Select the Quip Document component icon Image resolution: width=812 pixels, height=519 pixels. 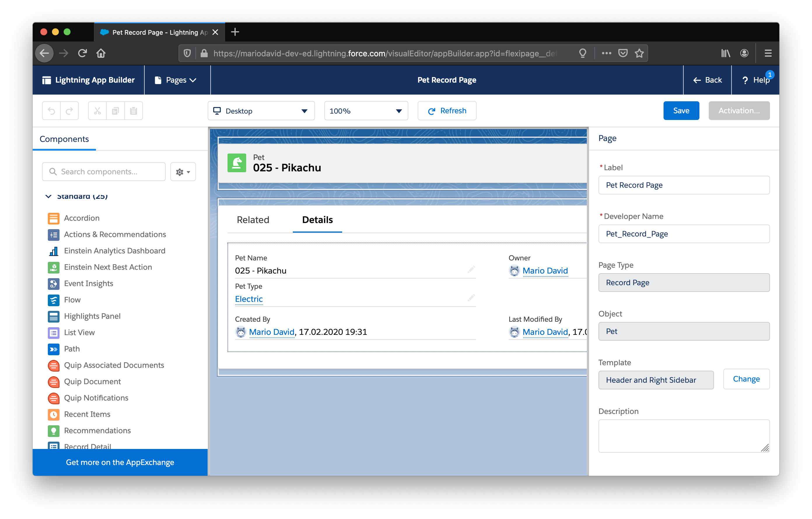[x=54, y=382]
